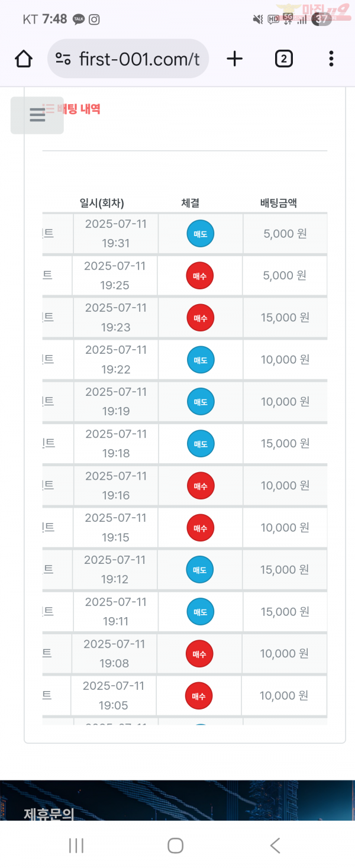Open the hamburger side menu
This screenshot has height=868, width=355.
(37, 115)
